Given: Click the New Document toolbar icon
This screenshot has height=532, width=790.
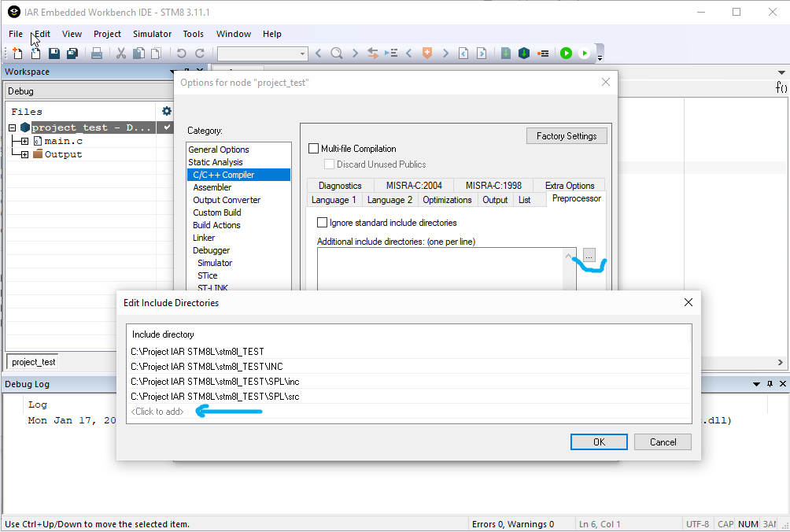Looking at the screenshot, I should coord(17,53).
